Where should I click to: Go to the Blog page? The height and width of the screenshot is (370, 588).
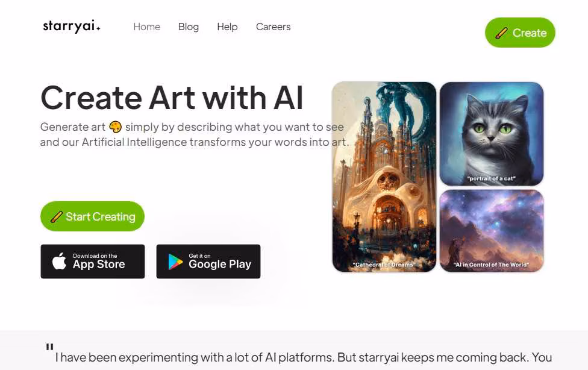(189, 27)
